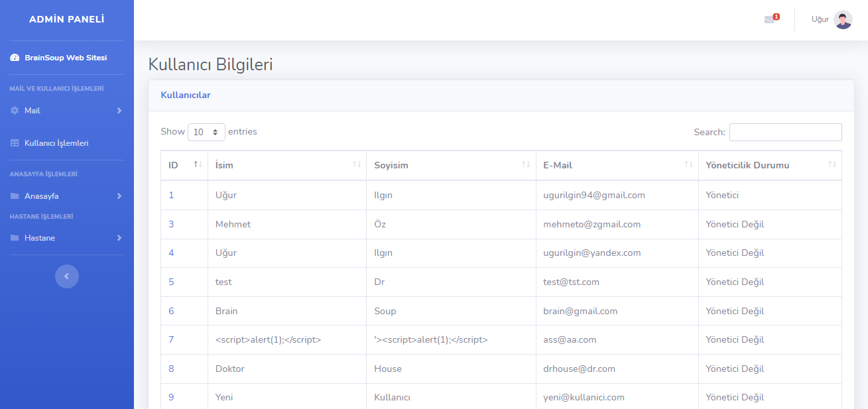
Task: Click email test@tst.com cell
Action: tap(617, 282)
